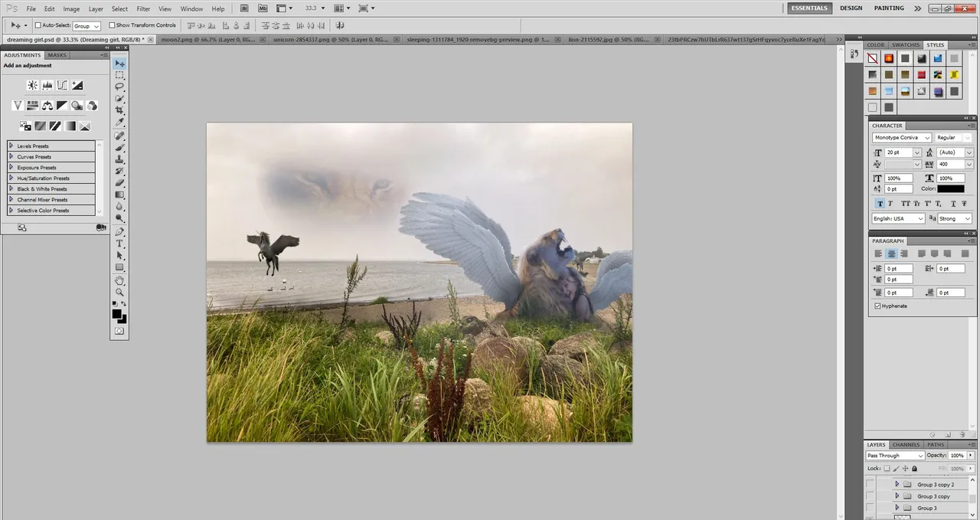Switch to the Swatches tab
Image resolution: width=980 pixels, height=520 pixels.
point(906,45)
